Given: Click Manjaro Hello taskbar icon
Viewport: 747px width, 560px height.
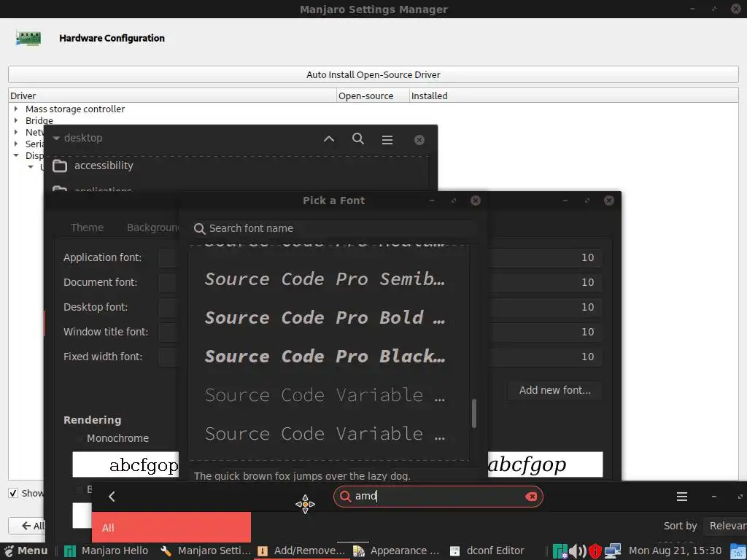Looking at the screenshot, I should 70,551.
